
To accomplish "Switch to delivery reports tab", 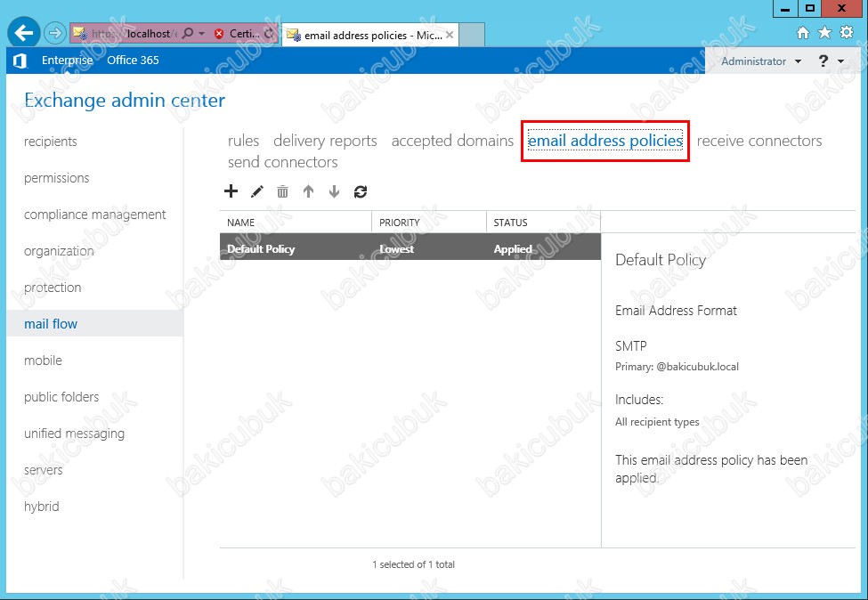I will click(325, 141).
